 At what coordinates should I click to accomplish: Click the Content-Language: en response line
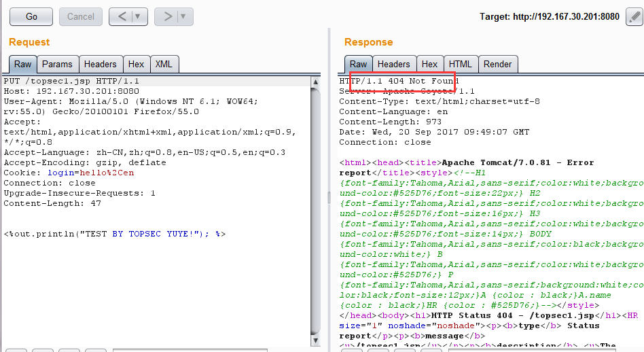click(393, 111)
